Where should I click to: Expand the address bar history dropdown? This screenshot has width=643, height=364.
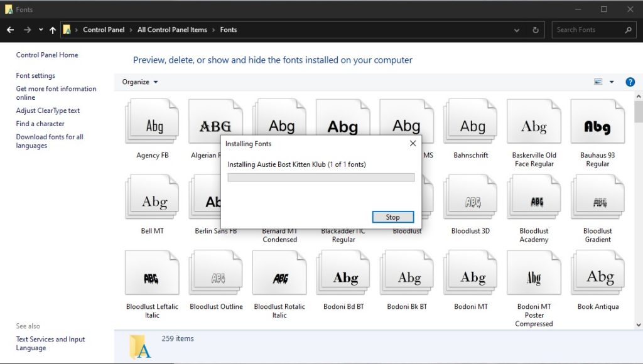click(x=516, y=29)
